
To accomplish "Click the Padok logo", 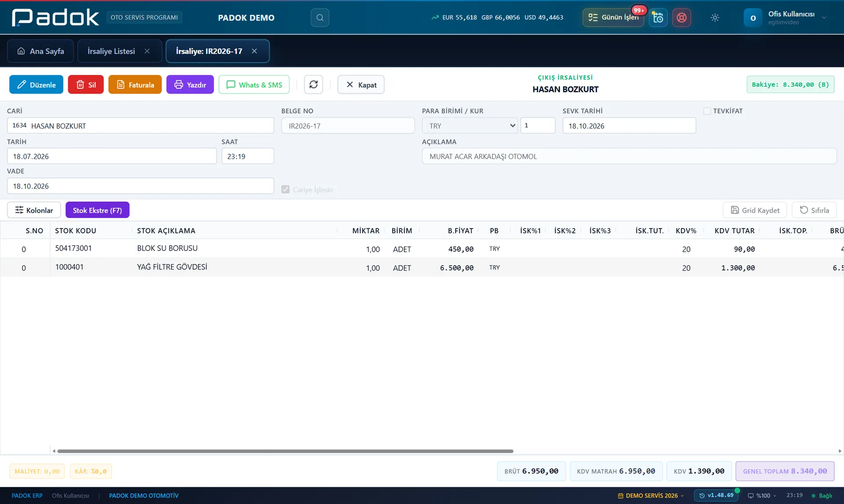I will pyautogui.click(x=55, y=18).
